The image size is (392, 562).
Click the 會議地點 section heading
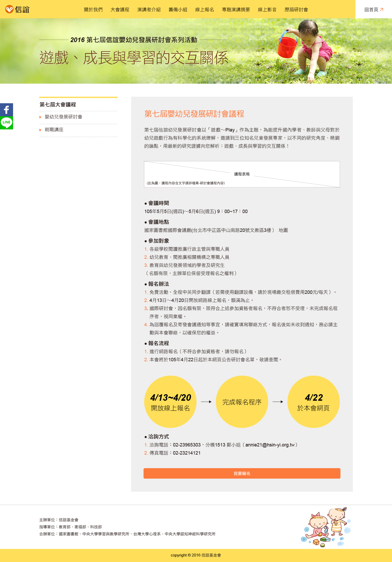coord(157,222)
